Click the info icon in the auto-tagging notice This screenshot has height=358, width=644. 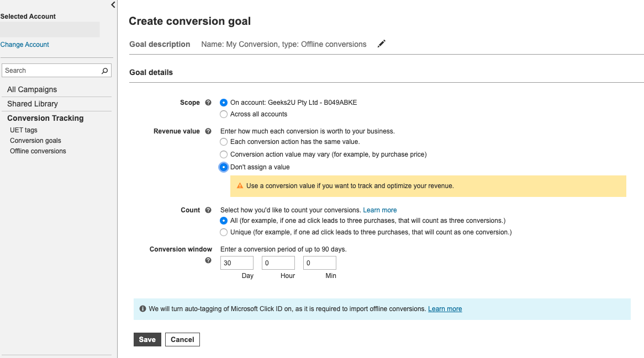(142, 309)
